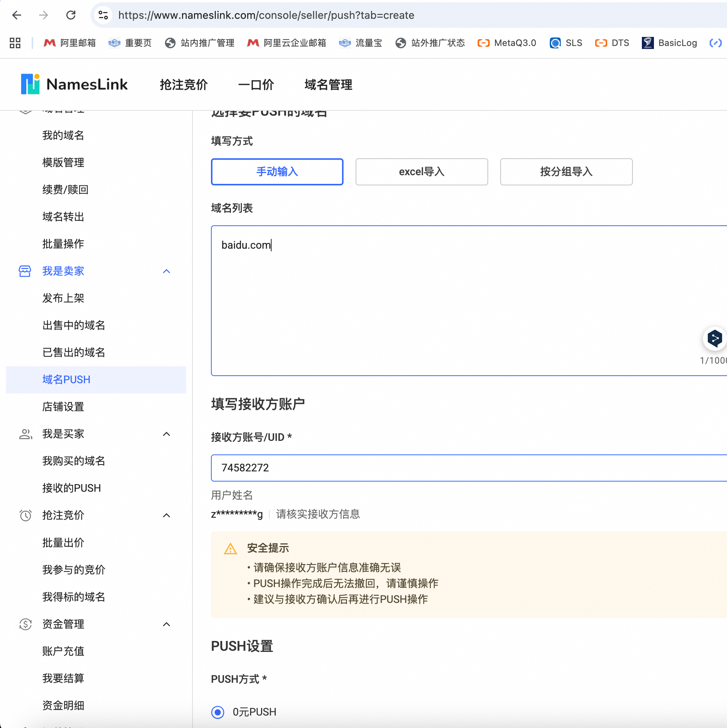The image size is (727, 728).
Task: Open 抢注竞价 in top navigation
Action: [184, 84]
